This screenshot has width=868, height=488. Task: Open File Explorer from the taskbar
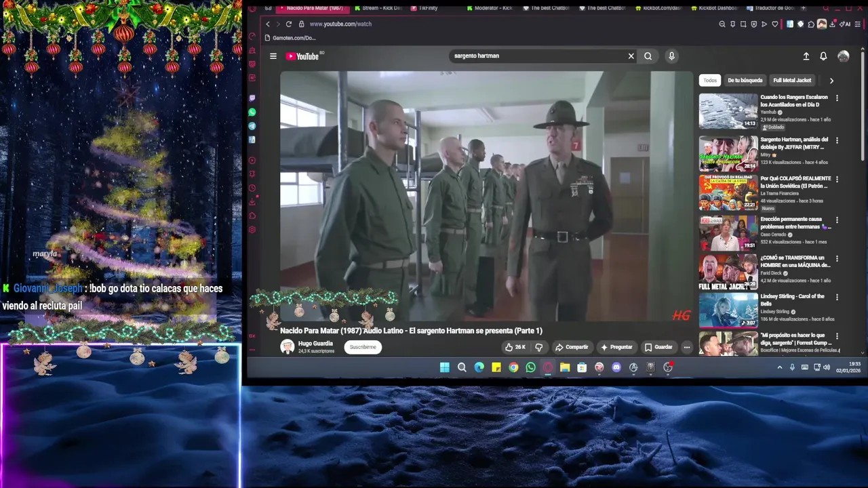click(x=565, y=367)
